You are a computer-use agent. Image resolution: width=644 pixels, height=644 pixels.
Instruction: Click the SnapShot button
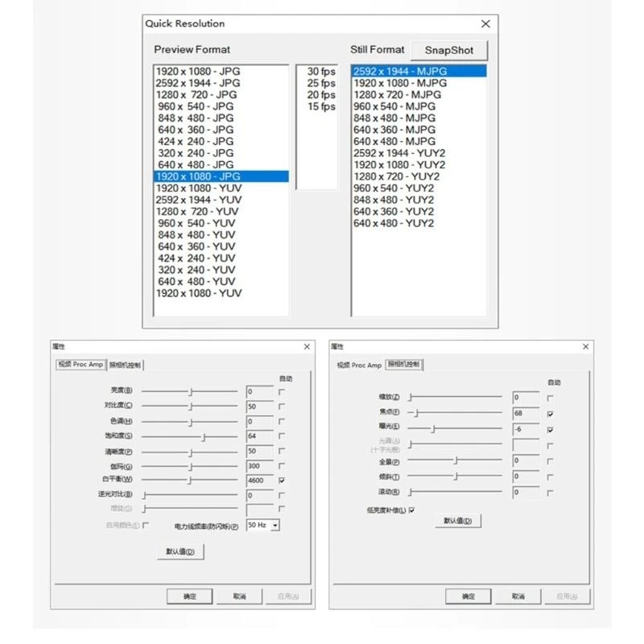[449, 51]
